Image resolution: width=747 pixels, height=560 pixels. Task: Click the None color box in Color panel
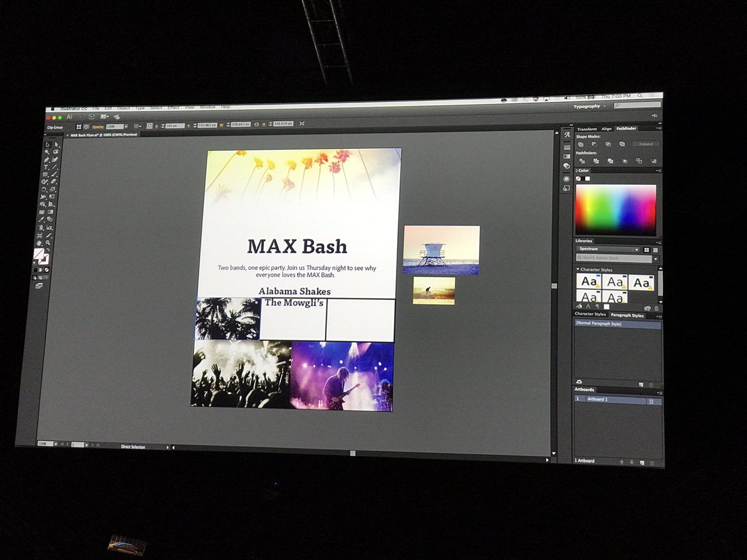(578, 179)
